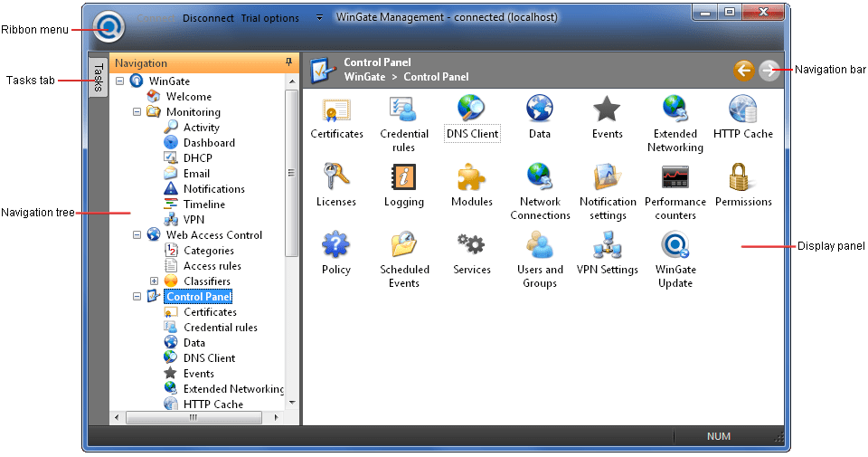Viewport: 868px width, 457px height.
Task: Open VPN Settings icon
Action: coord(608,244)
